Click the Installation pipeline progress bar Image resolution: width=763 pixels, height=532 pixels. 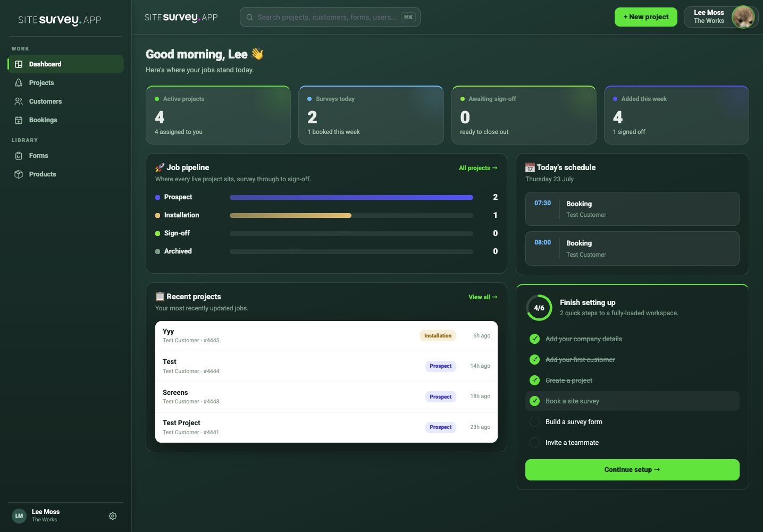coord(351,215)
